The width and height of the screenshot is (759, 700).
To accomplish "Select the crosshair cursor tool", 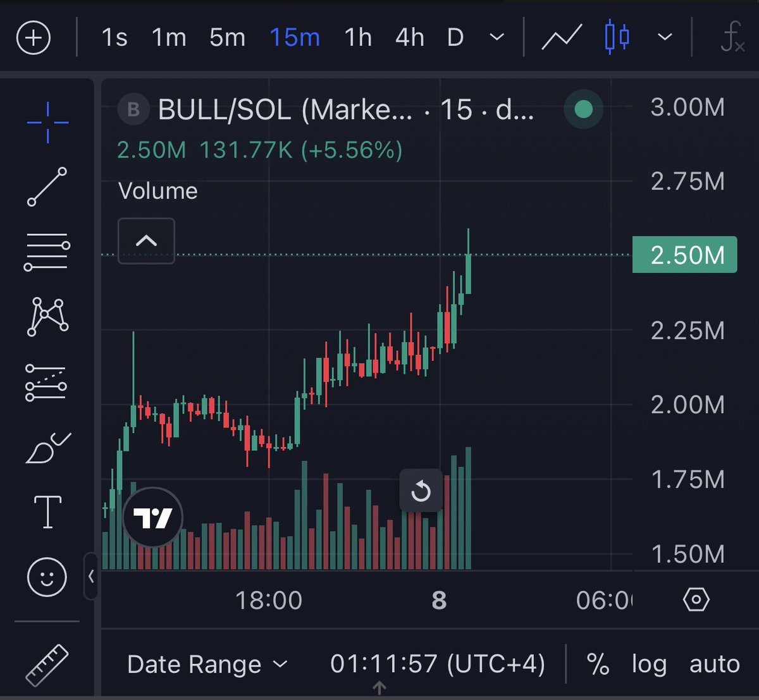I will [x=47, y=121].
